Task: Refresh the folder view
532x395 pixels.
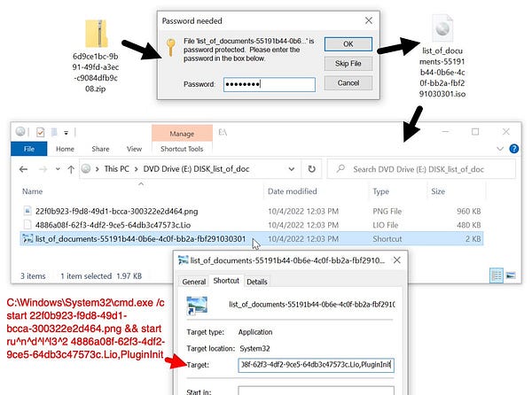Action: coord(311,168)
